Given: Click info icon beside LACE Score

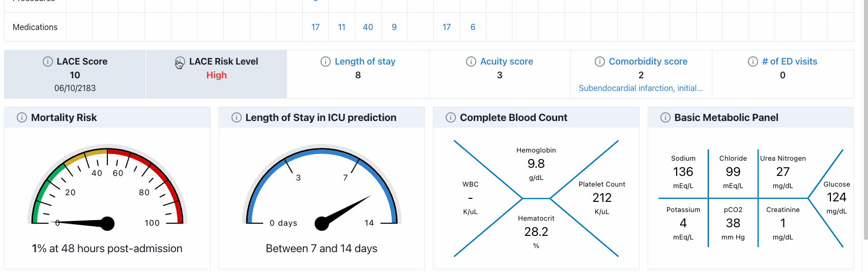Looking at the screenshot, I should [x=48, y=62].
